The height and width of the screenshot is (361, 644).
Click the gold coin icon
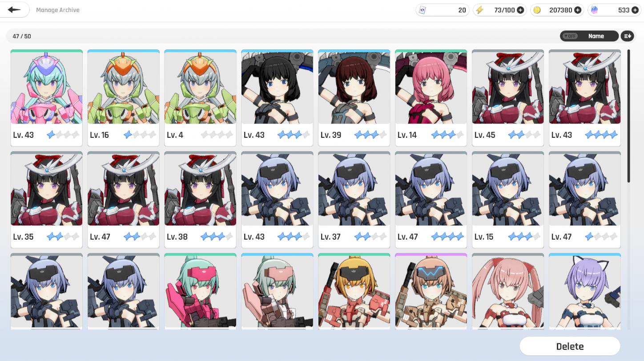pyautogui.click(x=537, y=10)
